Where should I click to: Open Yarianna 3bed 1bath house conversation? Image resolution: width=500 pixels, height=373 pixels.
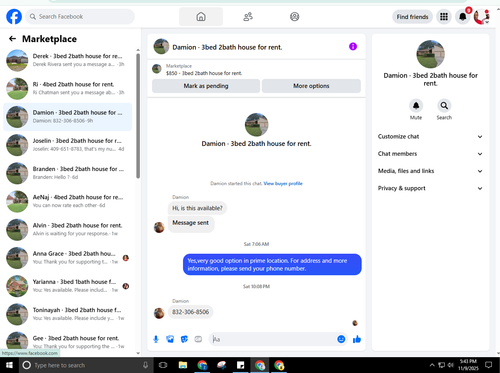68,286
